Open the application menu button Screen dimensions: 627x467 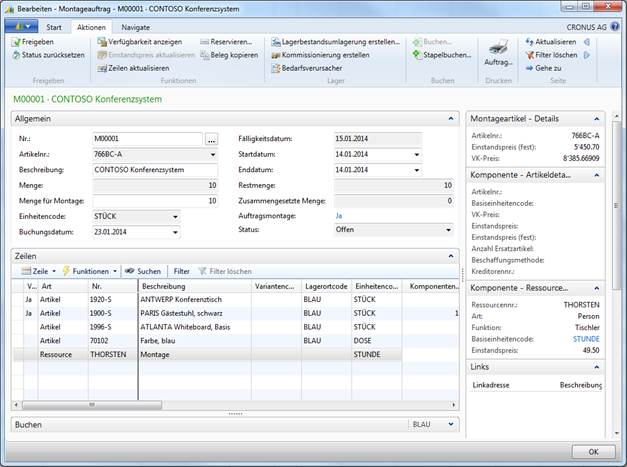coord(21,27)
